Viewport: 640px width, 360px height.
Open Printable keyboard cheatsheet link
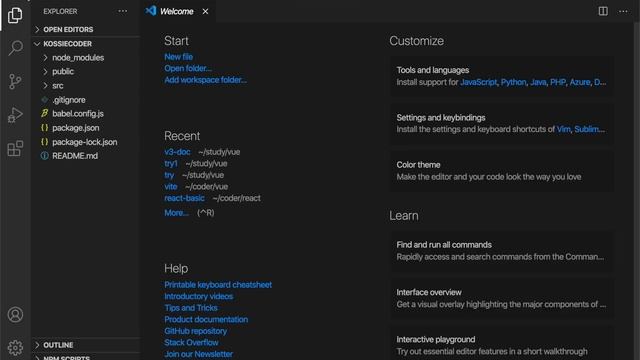point(218,285)
